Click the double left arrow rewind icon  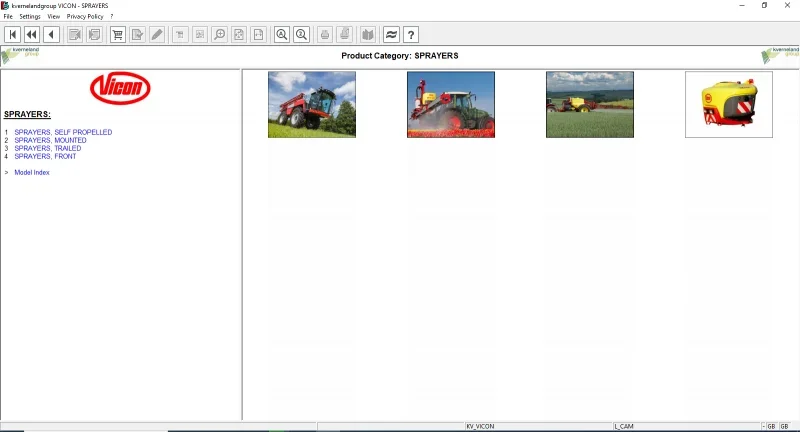tap(32, 35)
